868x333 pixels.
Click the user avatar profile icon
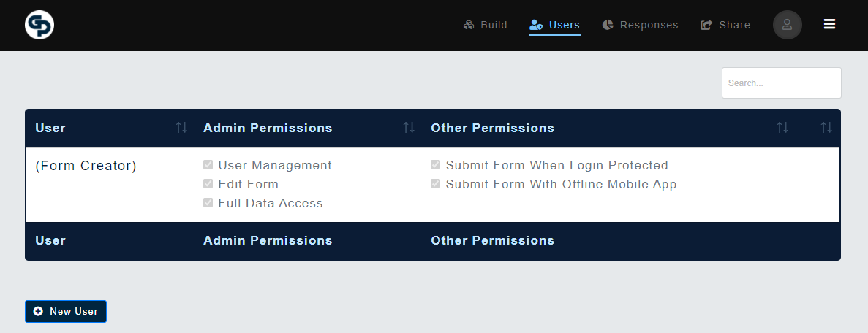787,25
